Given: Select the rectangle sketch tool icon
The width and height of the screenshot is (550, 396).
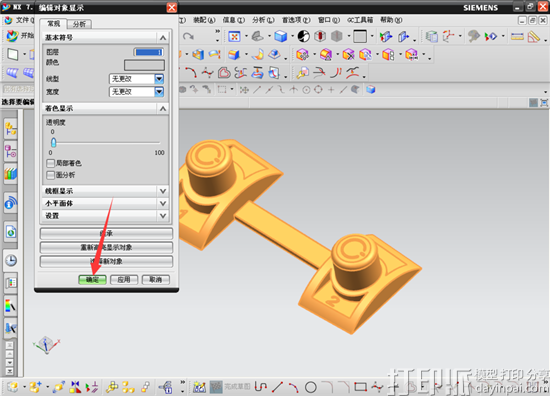Looking at the screenshot, I should point(360,387).
